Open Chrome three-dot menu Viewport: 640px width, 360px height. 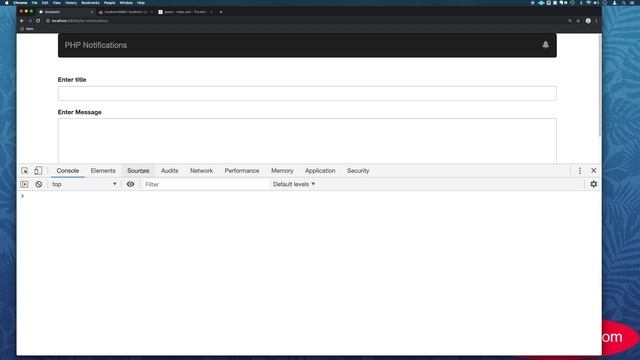(596, 21)
